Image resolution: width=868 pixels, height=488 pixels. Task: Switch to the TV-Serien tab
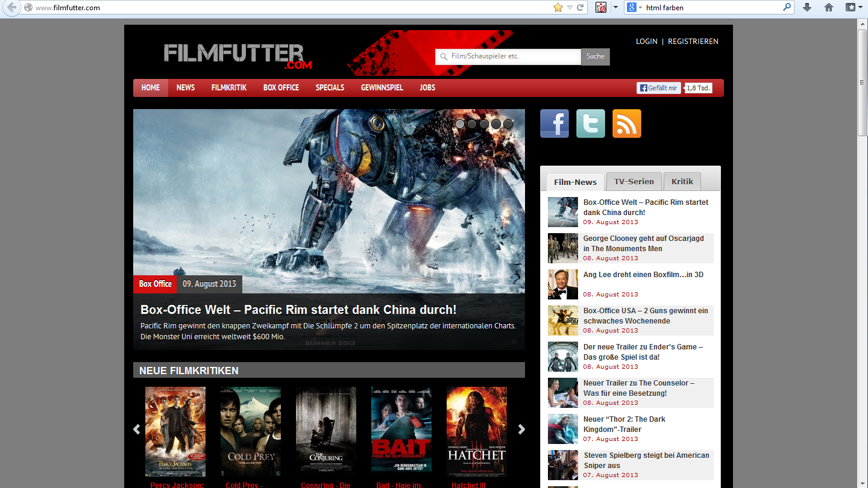click(634, 181)
